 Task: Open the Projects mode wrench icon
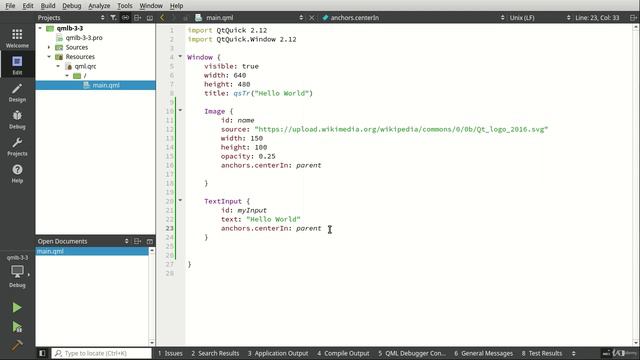click(x=17, y=146)
